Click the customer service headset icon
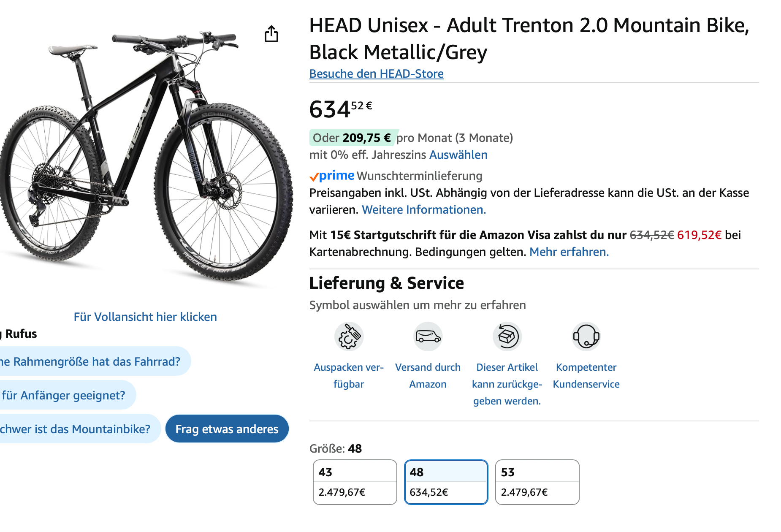The height and width of the screenshot is (532, 781). tap(586, 337)
